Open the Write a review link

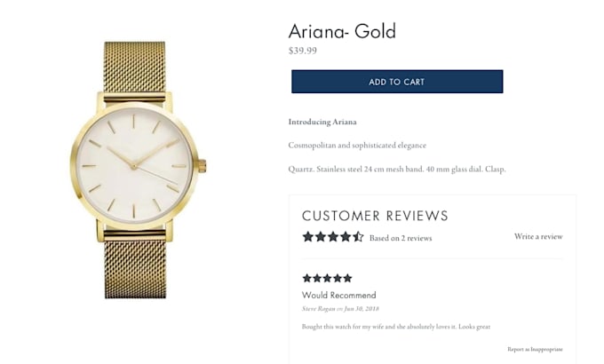pos(538,237)
